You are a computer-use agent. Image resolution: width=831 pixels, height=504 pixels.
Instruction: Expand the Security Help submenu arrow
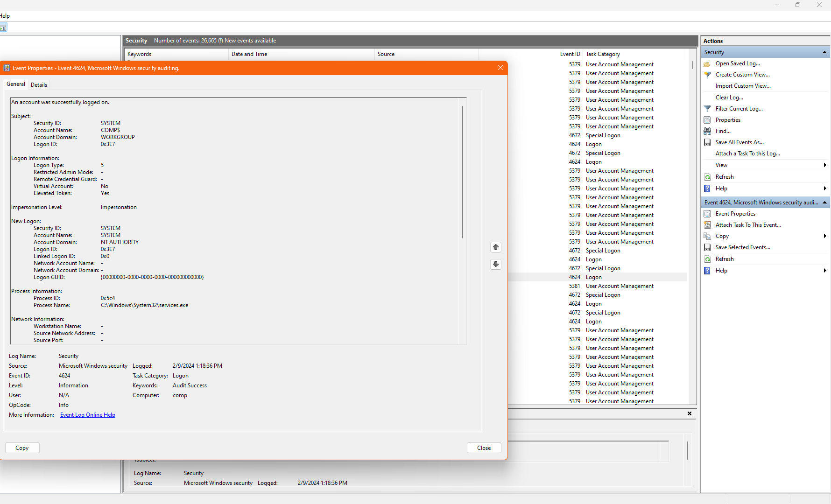click(825, 189)
